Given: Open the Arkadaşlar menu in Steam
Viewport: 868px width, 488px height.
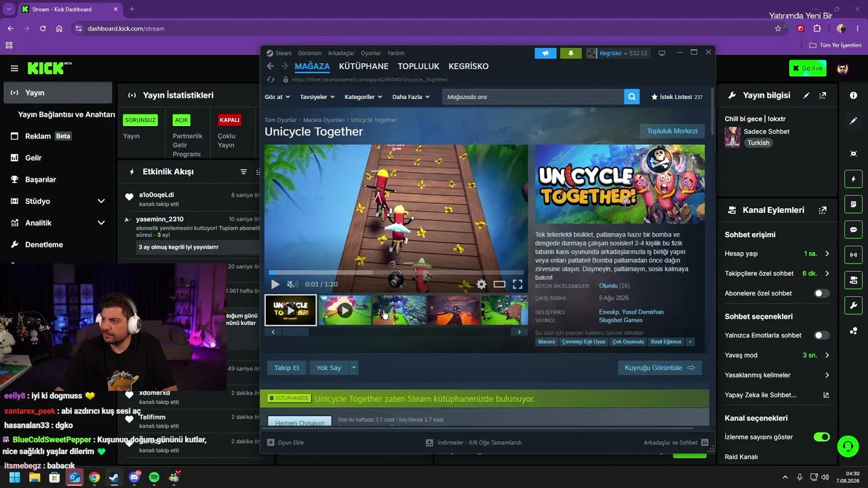Looking at the screenshot, I should (341, 53).
